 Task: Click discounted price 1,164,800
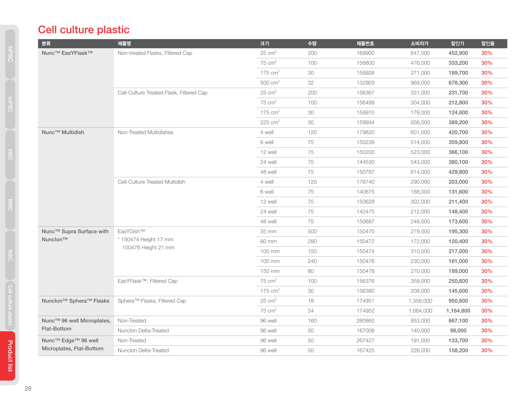click(x=458, y=311)
